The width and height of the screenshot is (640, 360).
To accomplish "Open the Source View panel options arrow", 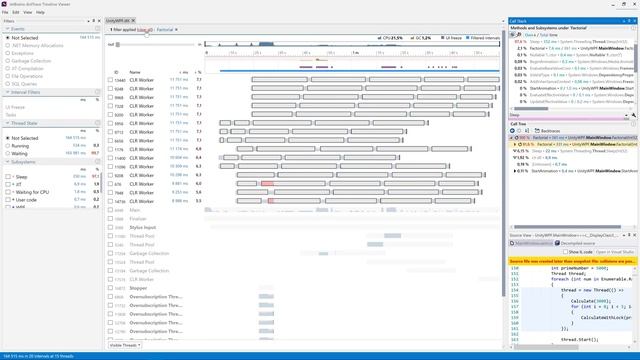I will pos(624,235).
